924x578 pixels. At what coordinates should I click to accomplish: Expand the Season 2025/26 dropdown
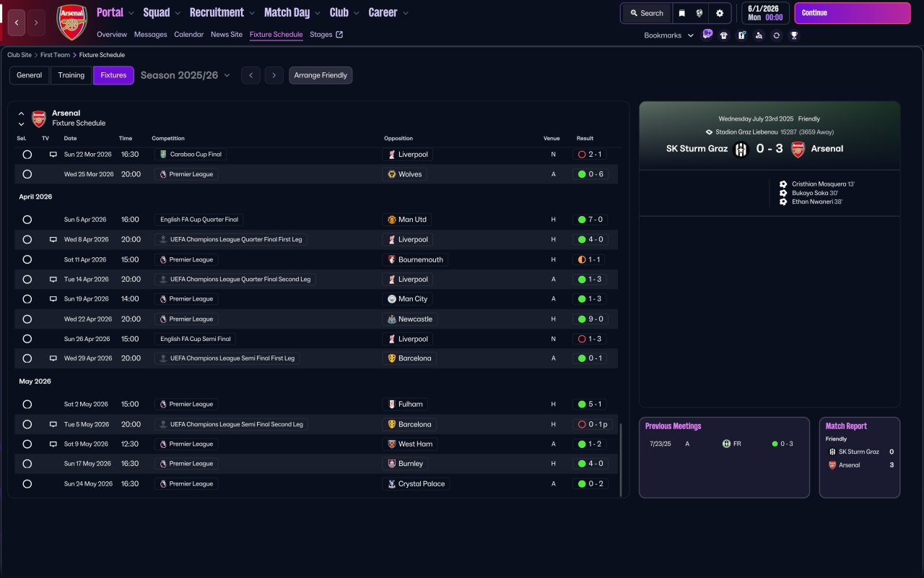click(186, 75)
